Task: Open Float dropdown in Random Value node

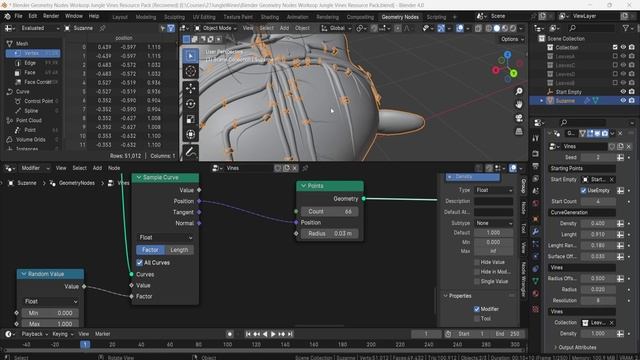Action: pos(51,301)
